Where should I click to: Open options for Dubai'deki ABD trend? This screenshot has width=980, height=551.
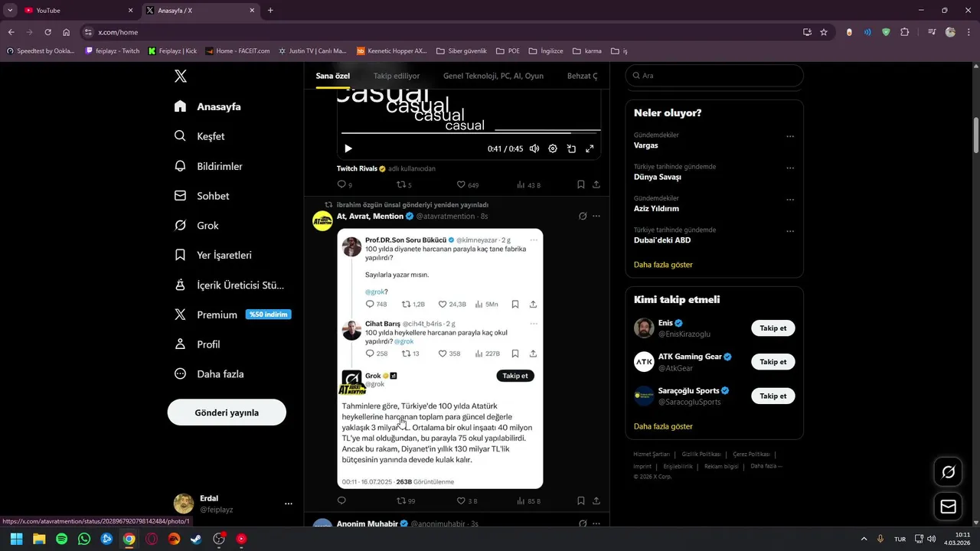coord(790,231)
